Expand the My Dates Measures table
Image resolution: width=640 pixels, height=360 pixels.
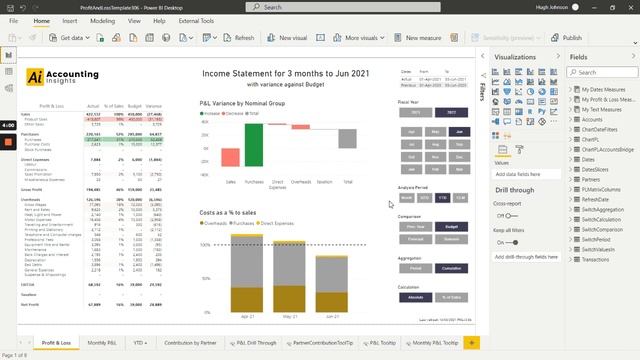tap(571, 89)
